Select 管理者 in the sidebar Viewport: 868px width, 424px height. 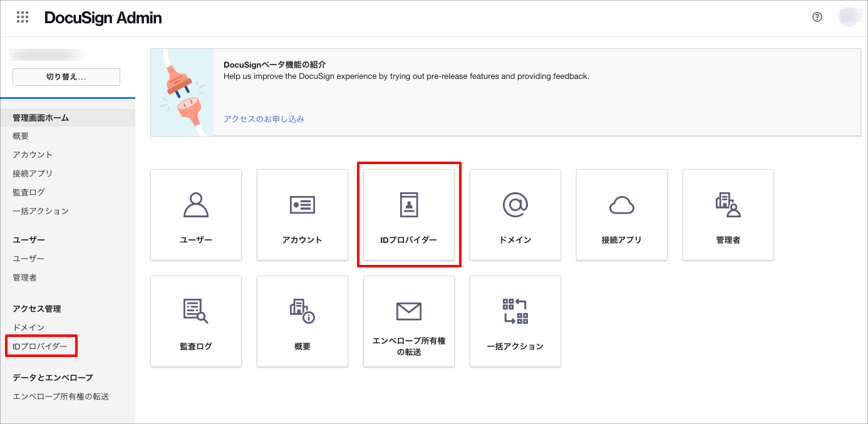pyautogui.click(x=24, y=277)
